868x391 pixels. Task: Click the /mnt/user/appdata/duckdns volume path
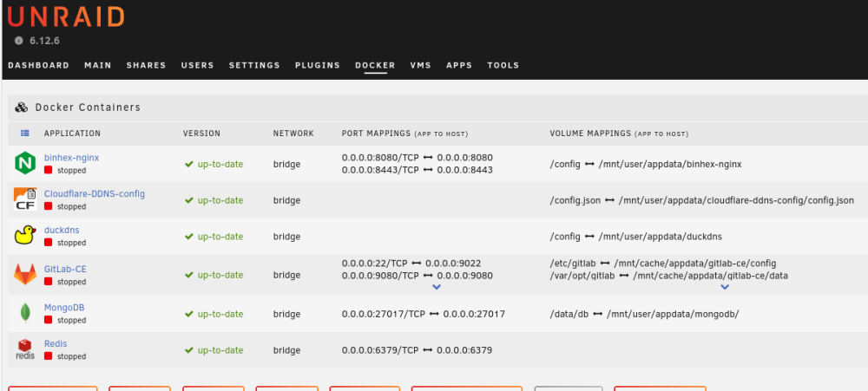tap(661, 236)
